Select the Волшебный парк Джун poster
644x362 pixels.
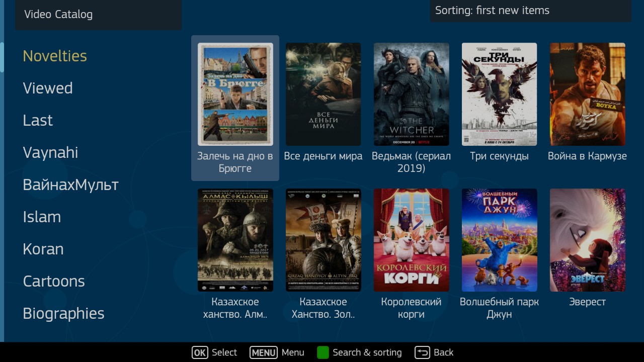(500, 240)
